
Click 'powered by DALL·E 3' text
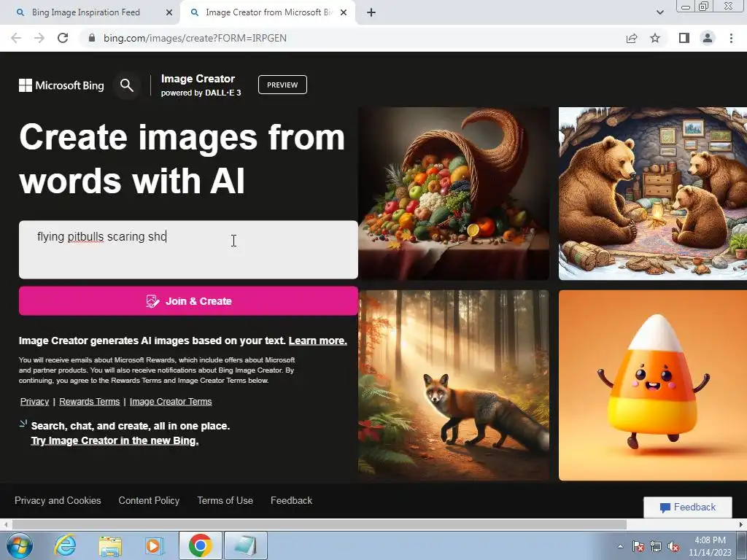point(201,93)
